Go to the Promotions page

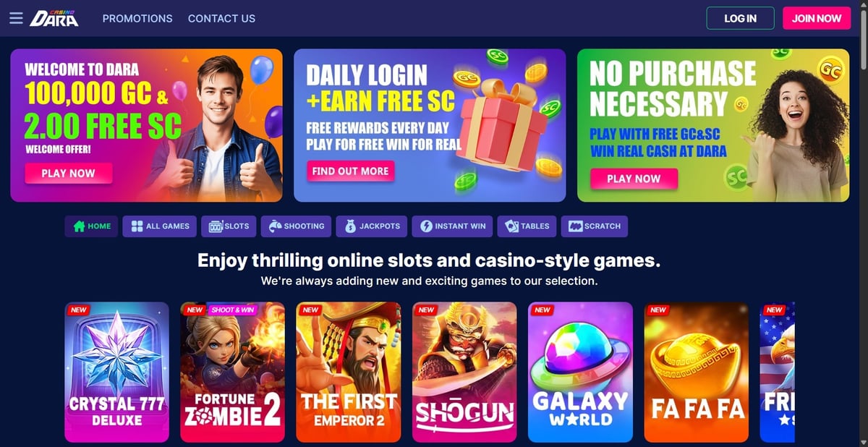tap(137, 19)
